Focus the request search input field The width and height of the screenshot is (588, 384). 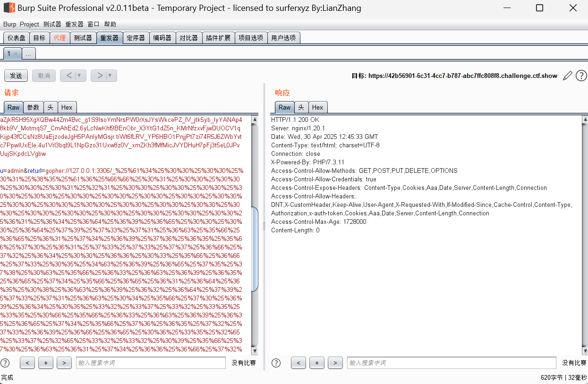[x=151, y=363]
